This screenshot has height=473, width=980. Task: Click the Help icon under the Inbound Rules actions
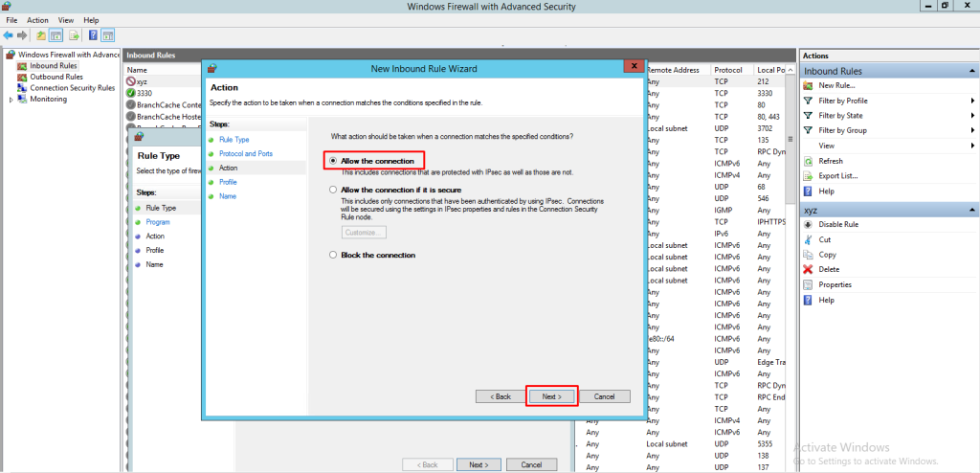pos(808,191)
